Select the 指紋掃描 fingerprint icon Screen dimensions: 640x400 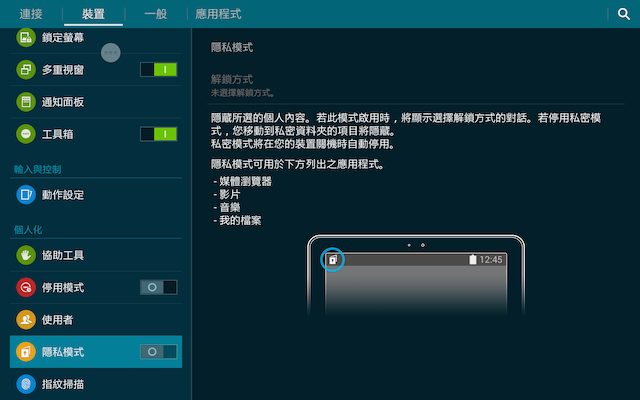(x=26, y=384)
